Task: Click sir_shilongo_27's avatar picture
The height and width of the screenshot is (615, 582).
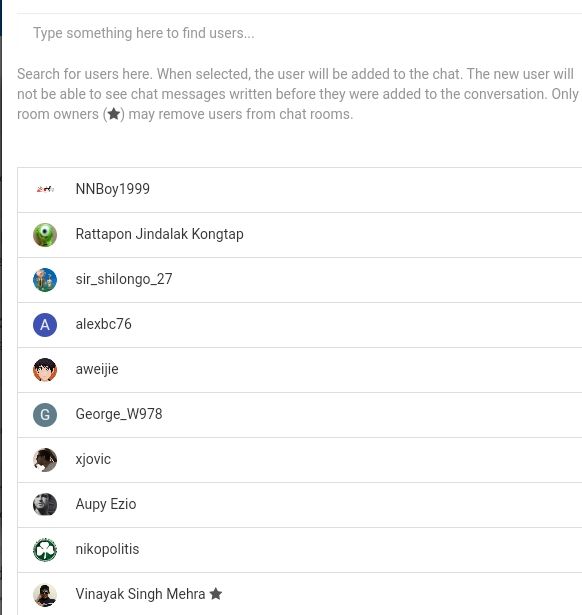Action: click(x=45, y=280)
